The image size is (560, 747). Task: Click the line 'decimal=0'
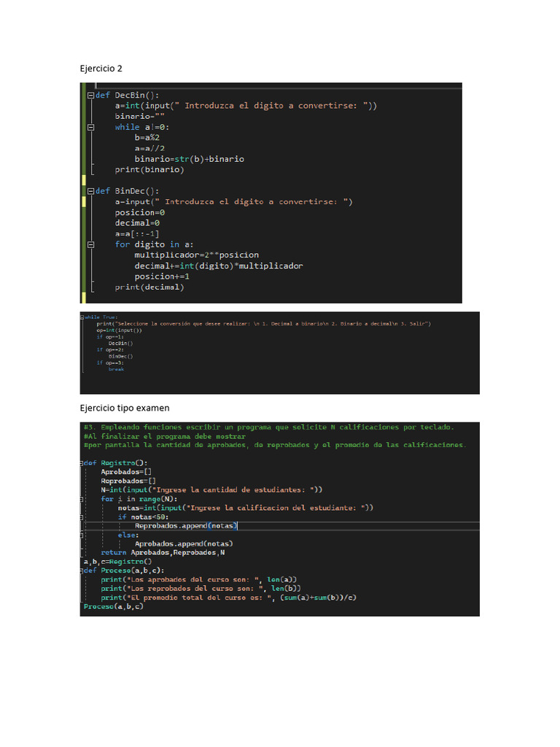(x=137, y=223)
